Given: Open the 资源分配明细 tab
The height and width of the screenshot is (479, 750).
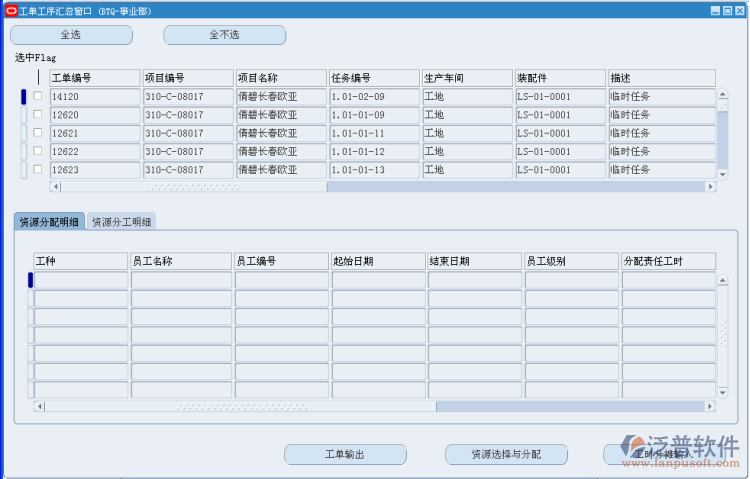Looking at the screenshot, I should click(49, 222).
